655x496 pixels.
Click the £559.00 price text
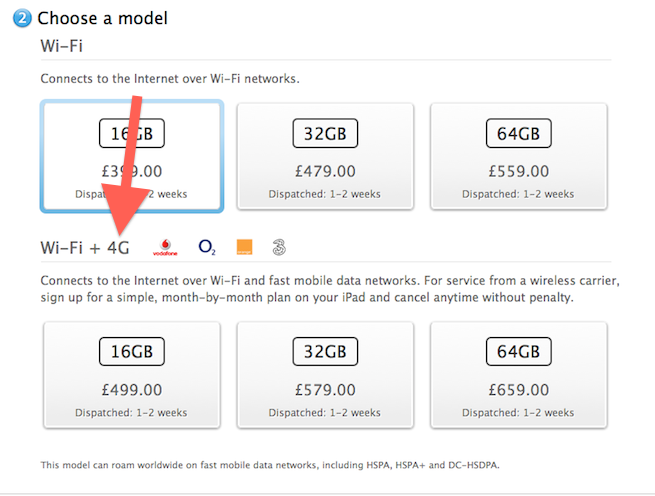[x=518, y=171]
